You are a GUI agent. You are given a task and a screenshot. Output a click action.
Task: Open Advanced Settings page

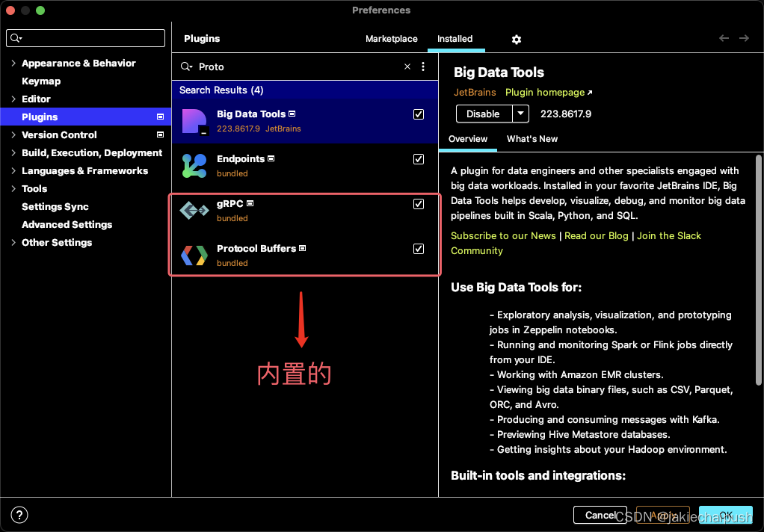(67, 225)
